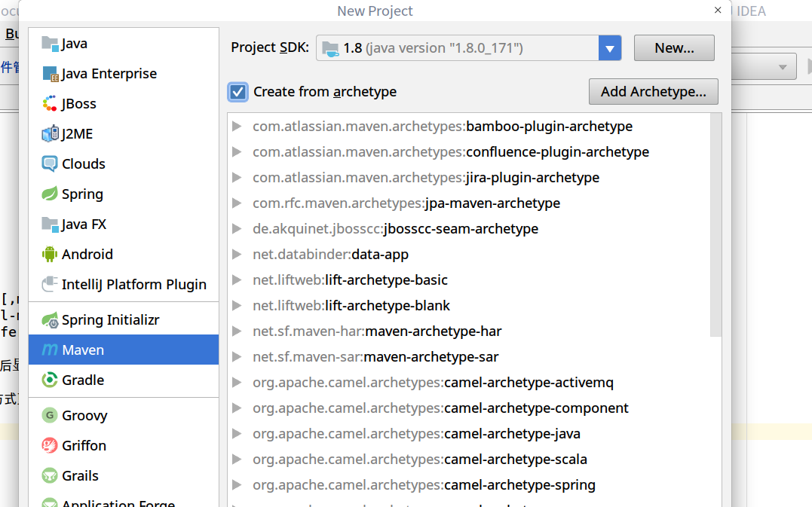Click the Add Archetype... button
The width and height of the screenshot is (812, 507).
654,92
